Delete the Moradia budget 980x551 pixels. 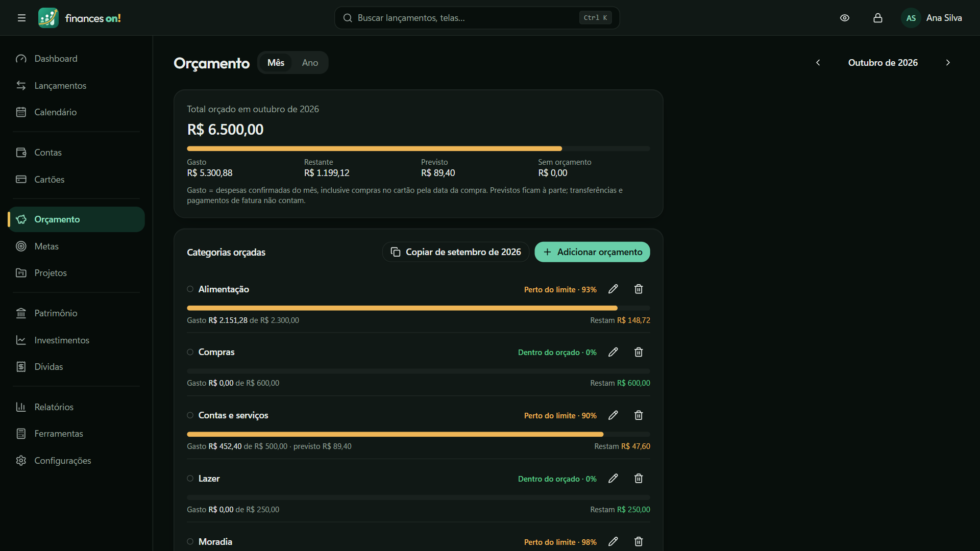pyautogui.click(x=639, y=541)
